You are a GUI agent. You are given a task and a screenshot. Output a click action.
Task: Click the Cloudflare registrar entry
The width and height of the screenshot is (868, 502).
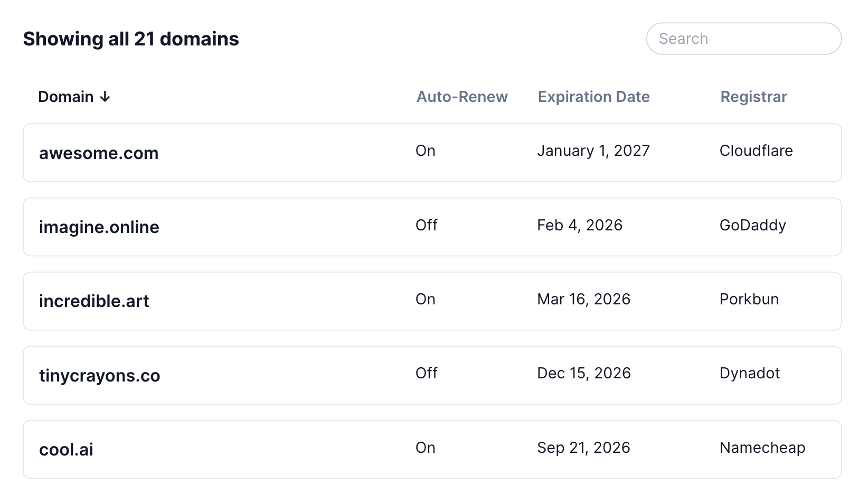[756, 151]
